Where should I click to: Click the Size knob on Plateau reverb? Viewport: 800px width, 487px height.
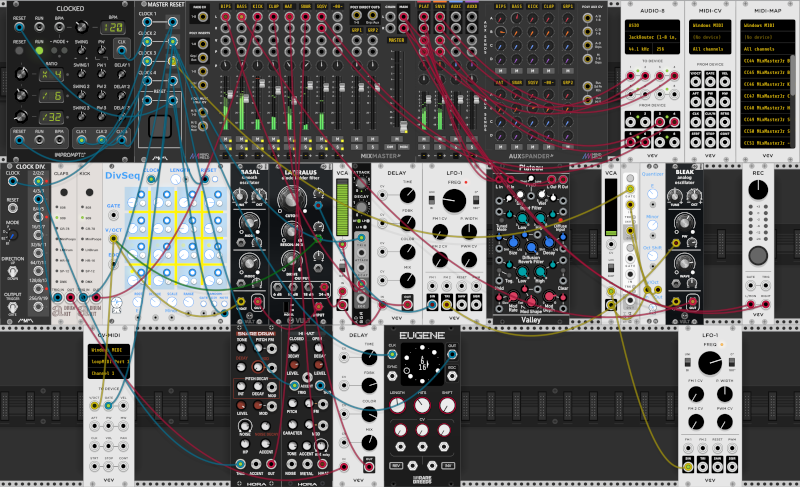coord(513,242)
